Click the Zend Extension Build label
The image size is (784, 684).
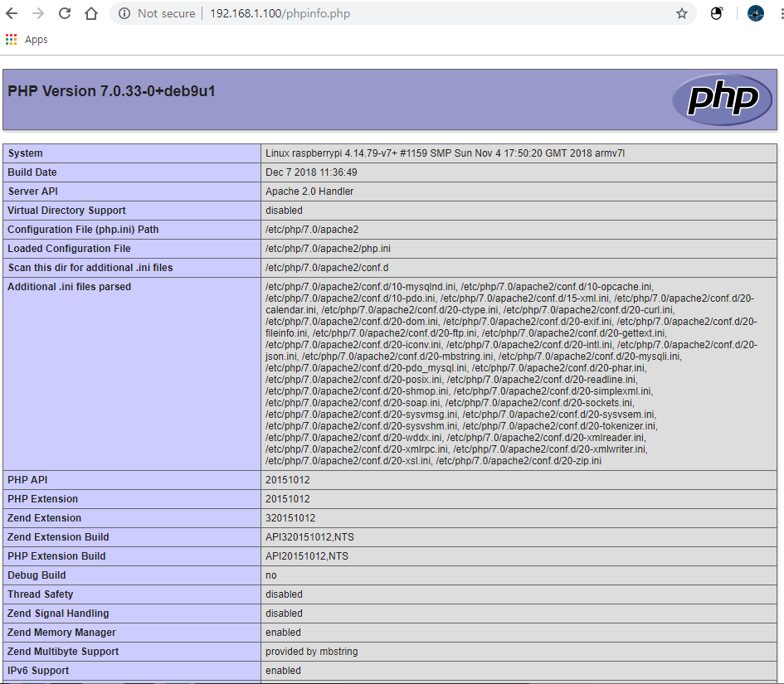pos(58,537)
